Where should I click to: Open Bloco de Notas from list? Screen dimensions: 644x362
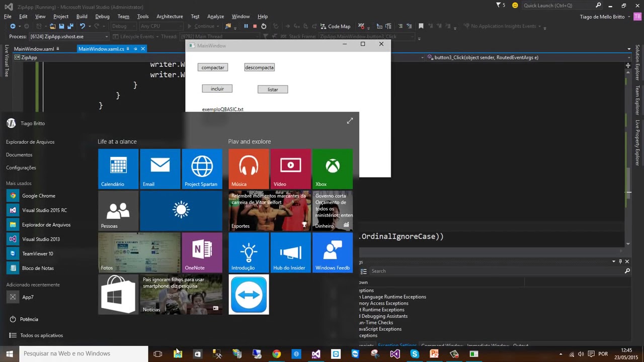38,268
